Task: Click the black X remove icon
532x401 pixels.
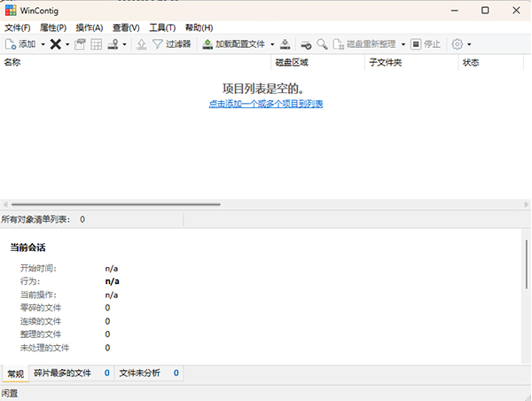Action: point(55,43)
